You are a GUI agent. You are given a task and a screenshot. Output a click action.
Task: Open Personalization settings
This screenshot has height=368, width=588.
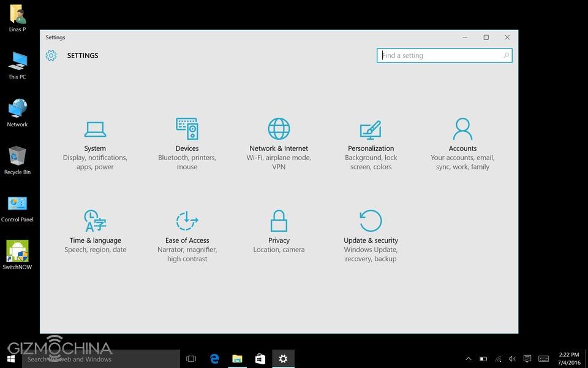pos(371,131)
